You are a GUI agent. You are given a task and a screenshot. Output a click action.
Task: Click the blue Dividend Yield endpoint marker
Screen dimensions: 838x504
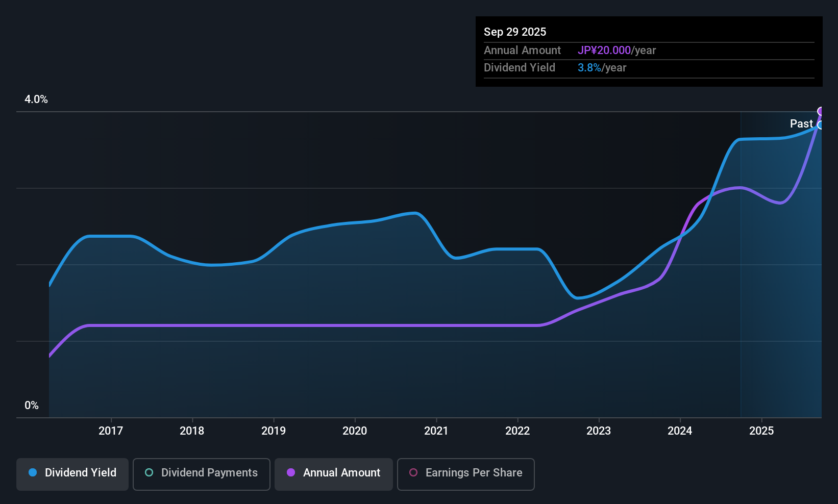coord(820,125)
